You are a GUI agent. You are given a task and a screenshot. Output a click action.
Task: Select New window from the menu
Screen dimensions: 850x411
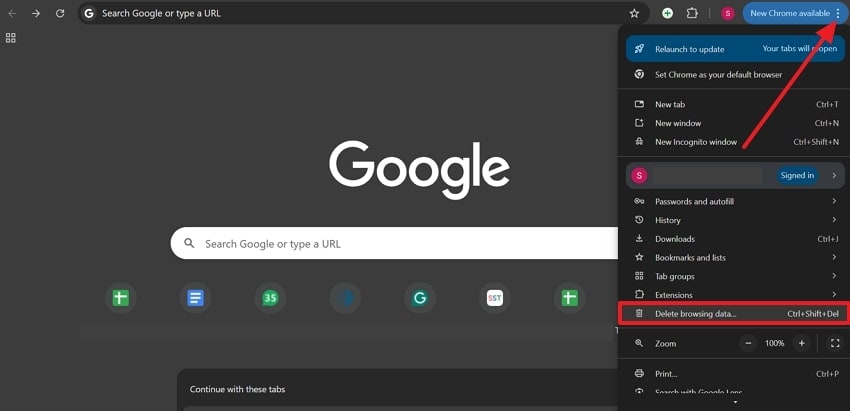pos(736,123)
